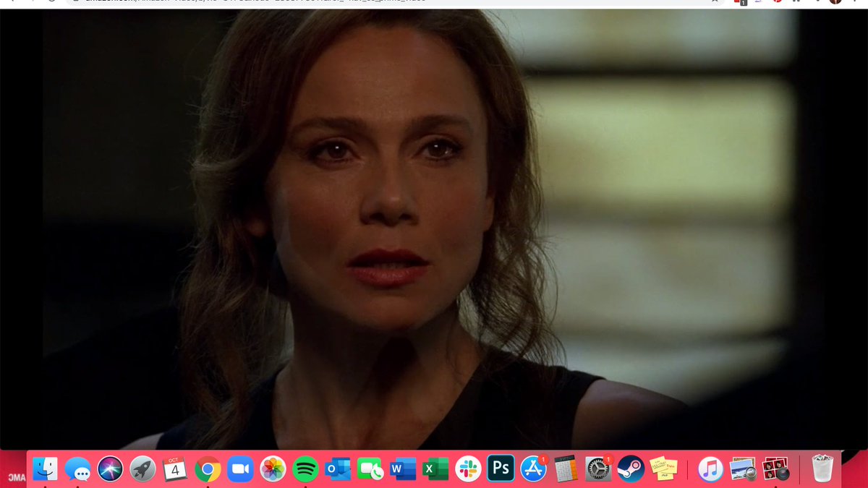Image resolution: width=868 pixels, height=488 pixels.
Task: Click the Chrome bookmark star icon
Action: click(x=715, y=1)
